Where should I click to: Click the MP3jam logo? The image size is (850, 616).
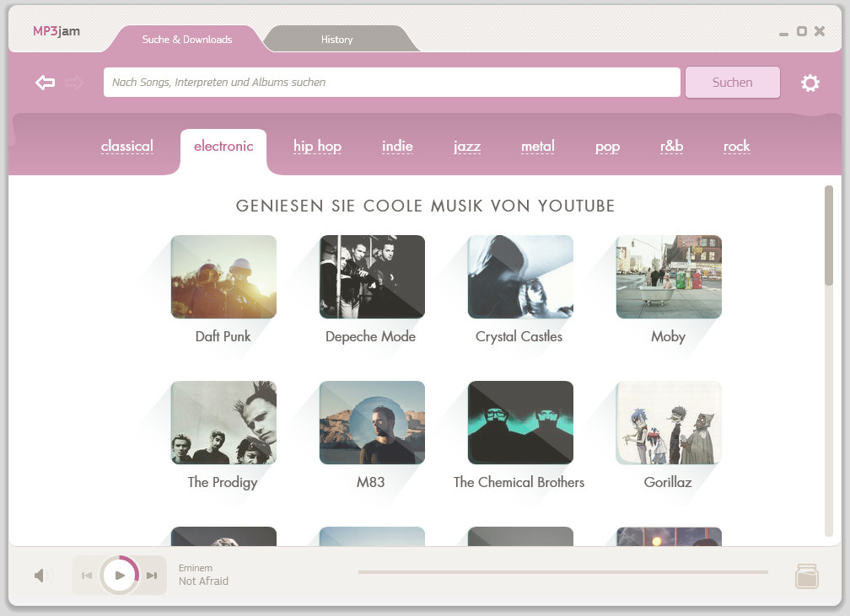pyautogui.click(x=56, y=31)
